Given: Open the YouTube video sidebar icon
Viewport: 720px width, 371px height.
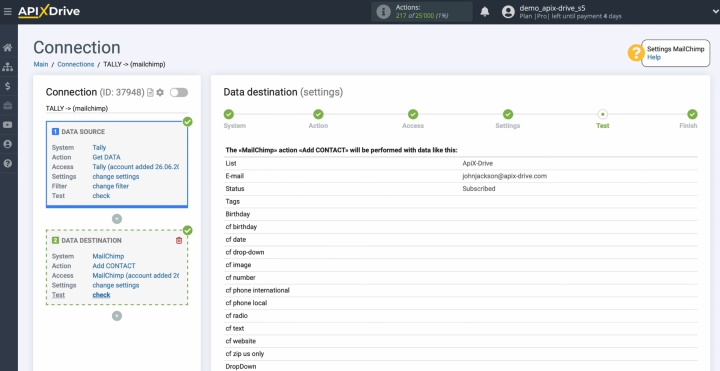Looking at the screenshot, I should [x=7, y=125].
